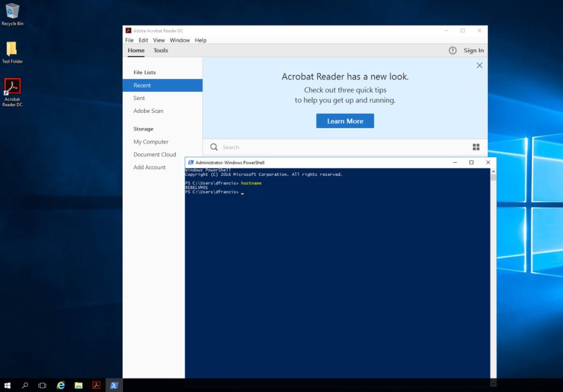Open Document Cloud storage
This screenshot has height=392, width=563.
155,154
